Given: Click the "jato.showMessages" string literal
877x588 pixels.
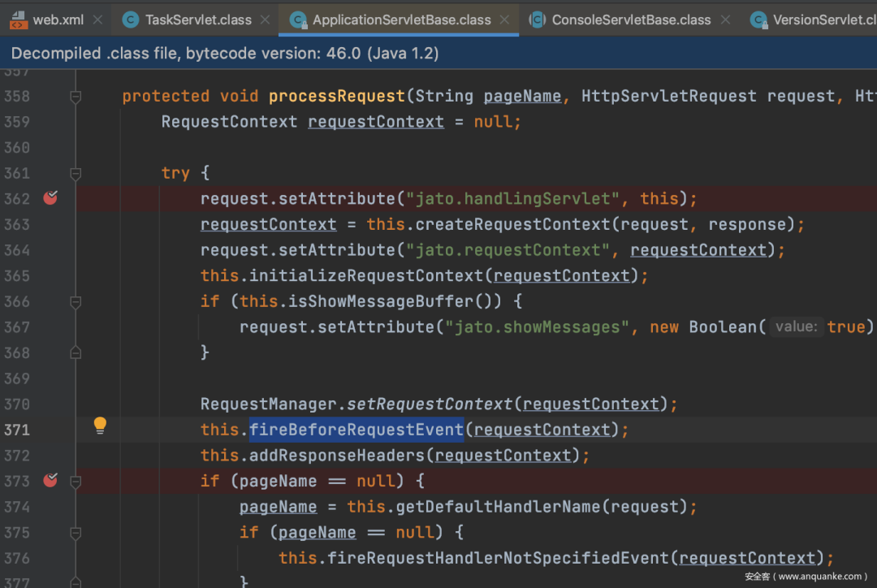Looking at the screenshot, I should coord(537,327).
